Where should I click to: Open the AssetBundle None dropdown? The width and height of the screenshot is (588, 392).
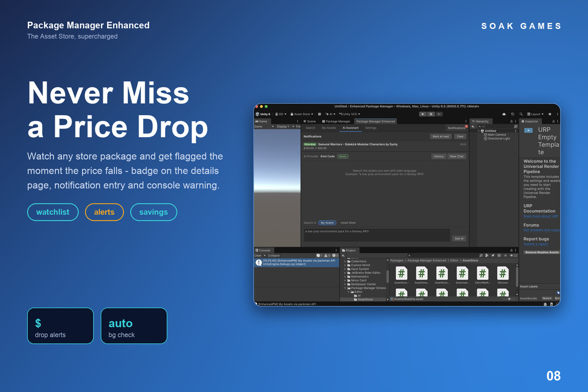coord(547,298)
